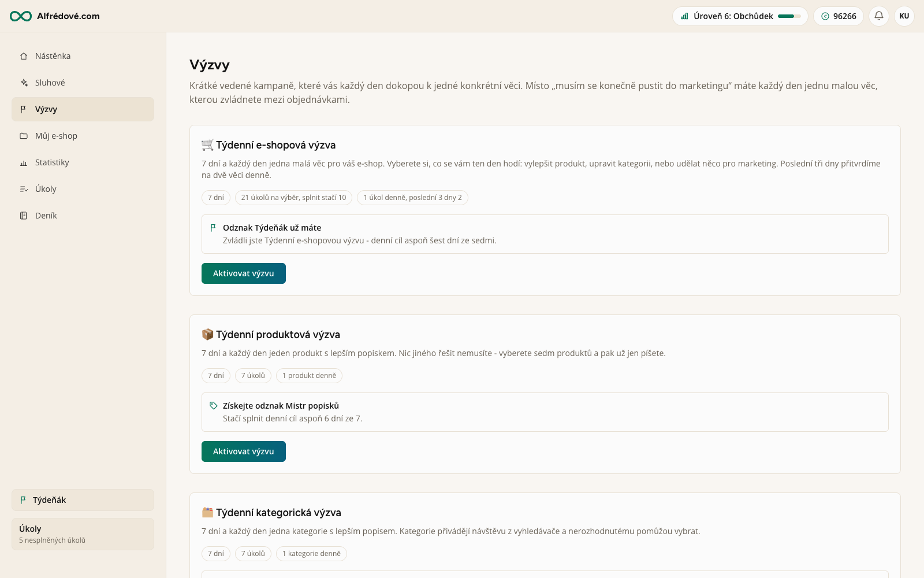The width and height of the screenshot is (924, 578).
Task: Click the tag icon by Mistr popisků
Action: pos(214,406)
